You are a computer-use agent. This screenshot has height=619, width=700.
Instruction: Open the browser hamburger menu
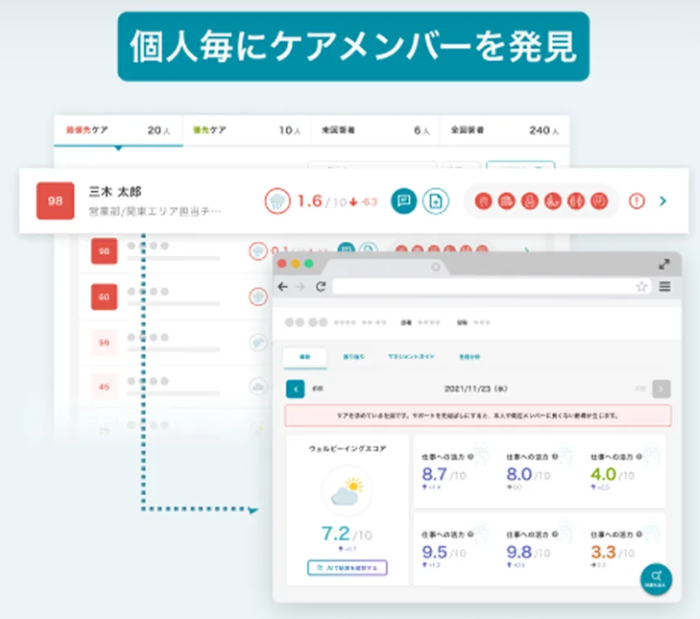[x=665, y=287]
